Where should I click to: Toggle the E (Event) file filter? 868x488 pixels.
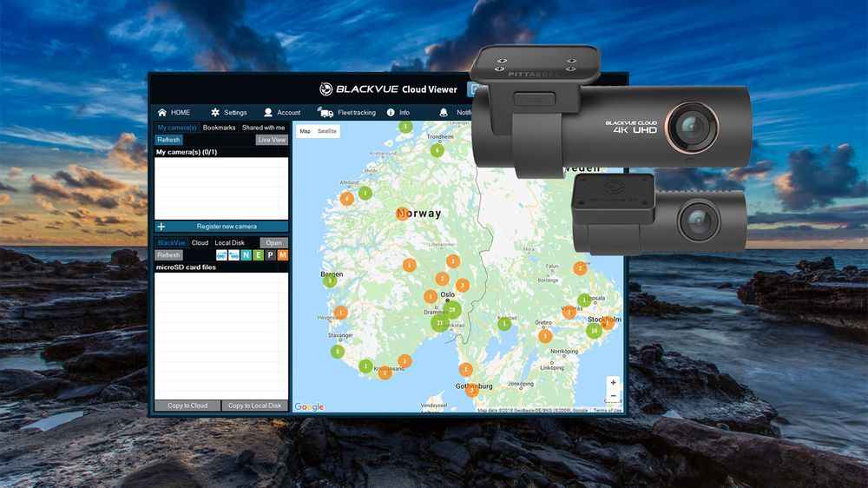pyautogui.click(x=258, y=254)
